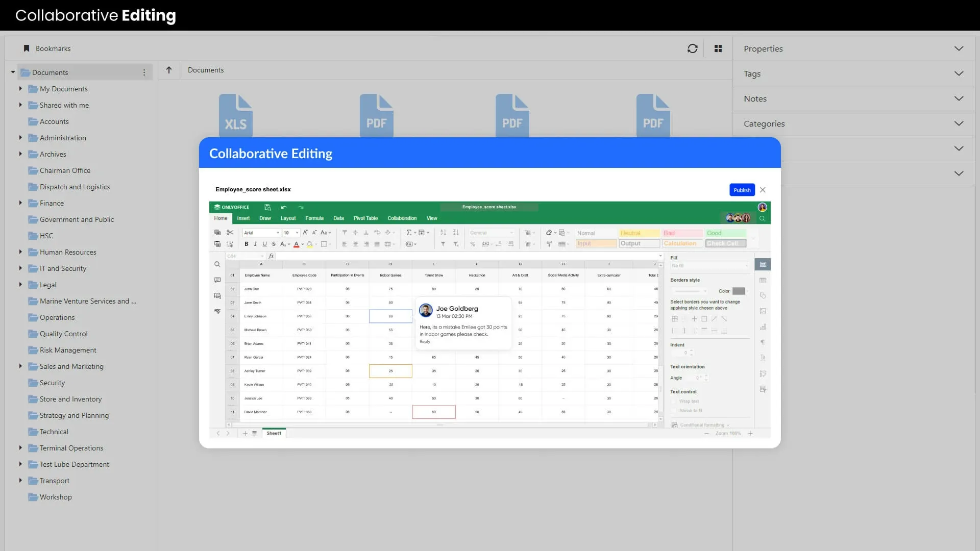Click the scissors Cut icon
The width and height of the screenshot is (980, 551).
pos(230,233)
